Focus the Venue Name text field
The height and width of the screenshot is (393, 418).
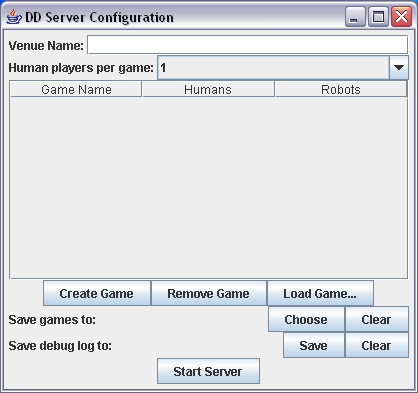coord(248,45)
